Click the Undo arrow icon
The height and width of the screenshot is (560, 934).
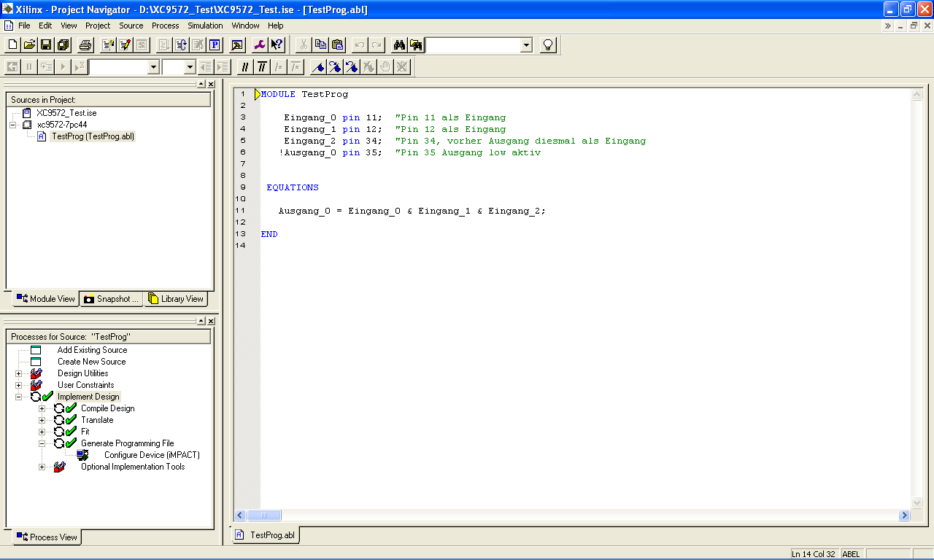(359, 45)
